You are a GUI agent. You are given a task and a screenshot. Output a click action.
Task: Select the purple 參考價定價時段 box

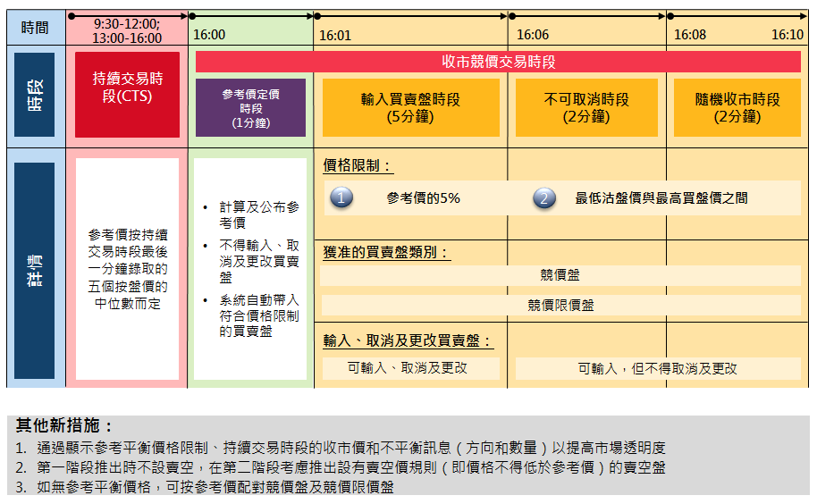[x=250, y=108]
